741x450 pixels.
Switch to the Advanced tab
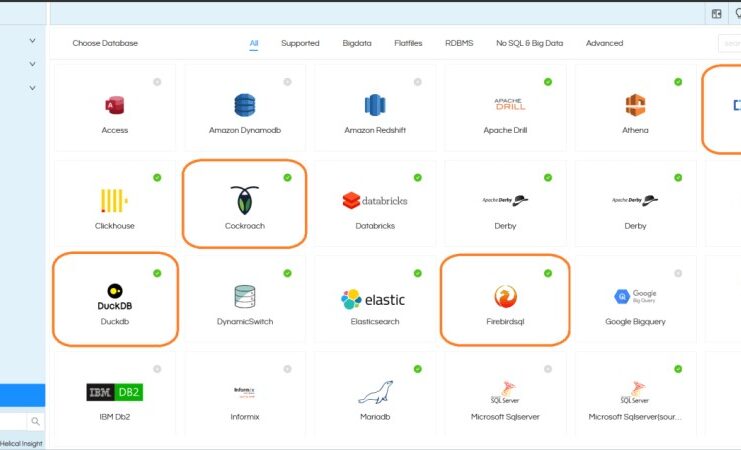coord(604,43)
